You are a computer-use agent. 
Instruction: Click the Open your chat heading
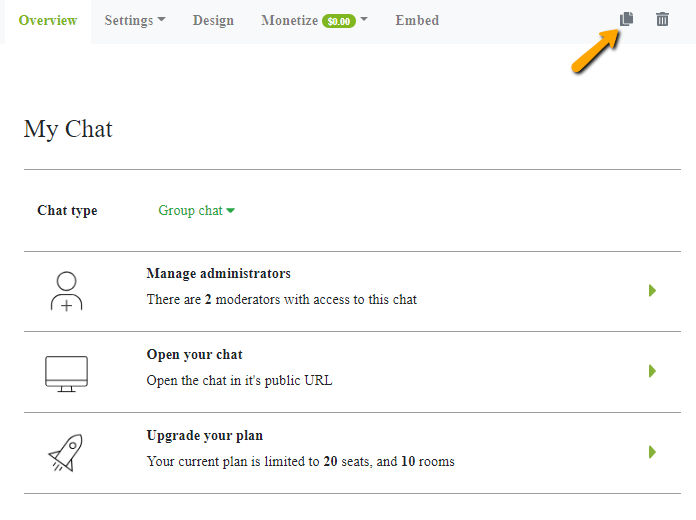click(195, 355)
